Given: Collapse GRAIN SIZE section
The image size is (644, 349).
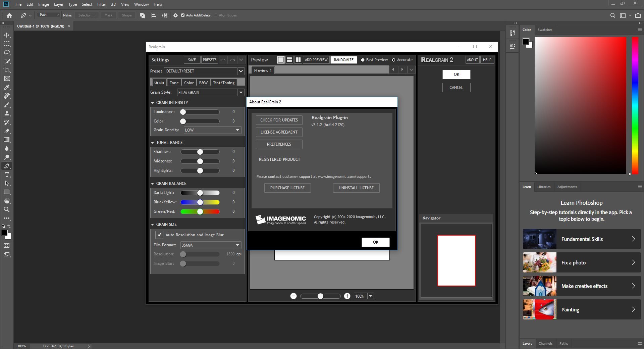Looking at the screenshot, I should [152, 225].
